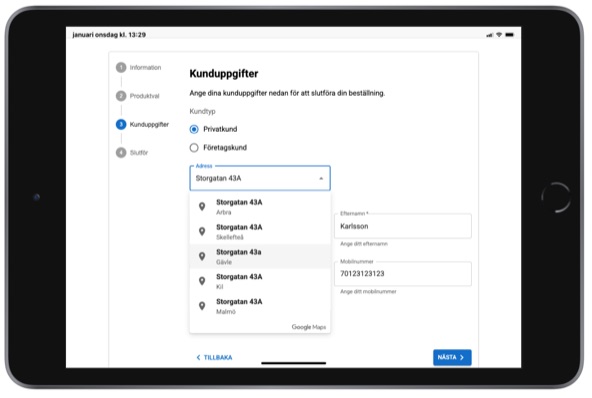Tap the battery icon in the status bar

(509, 35)
